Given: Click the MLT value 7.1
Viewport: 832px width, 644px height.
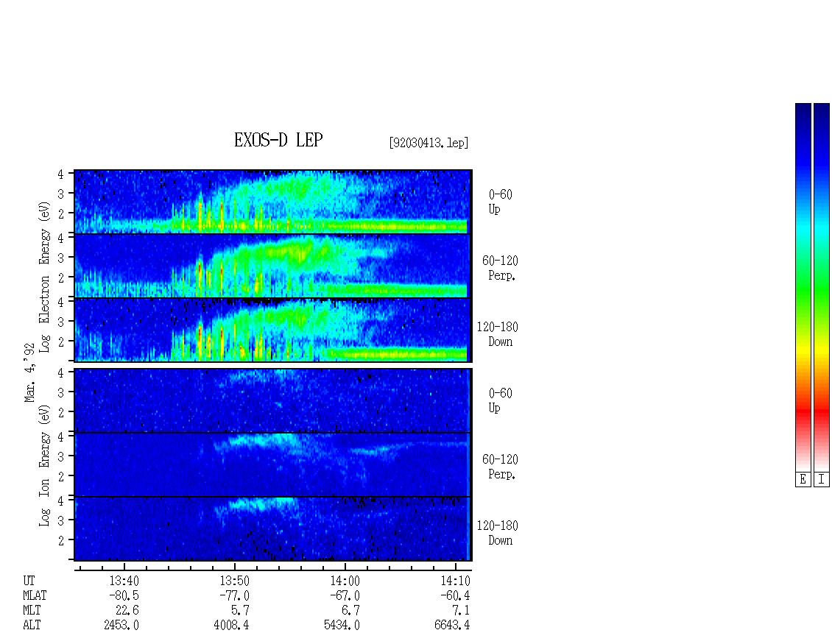Looking at the screenshot, I should 461,611.
